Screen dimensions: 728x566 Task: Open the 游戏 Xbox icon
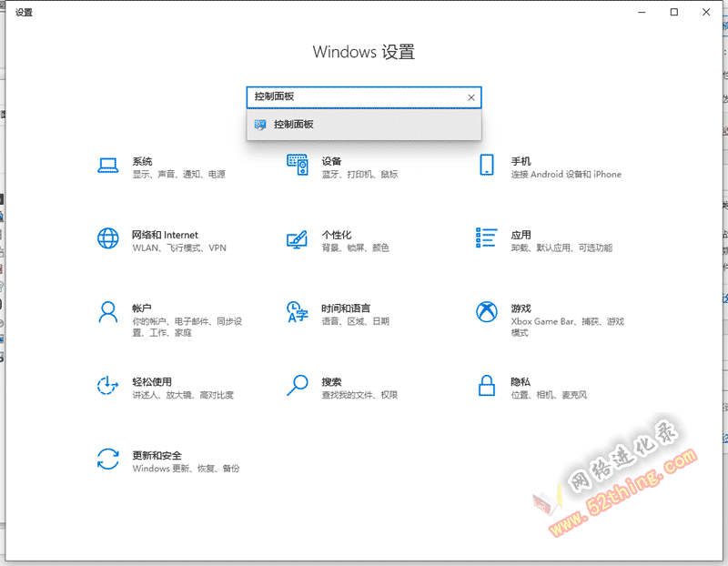(x=487, y=311)
